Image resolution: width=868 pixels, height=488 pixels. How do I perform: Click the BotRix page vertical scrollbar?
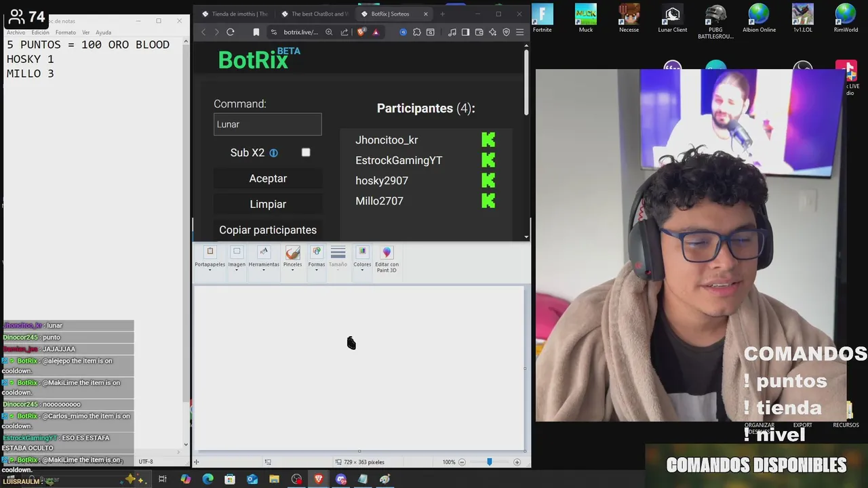[527, 81]
